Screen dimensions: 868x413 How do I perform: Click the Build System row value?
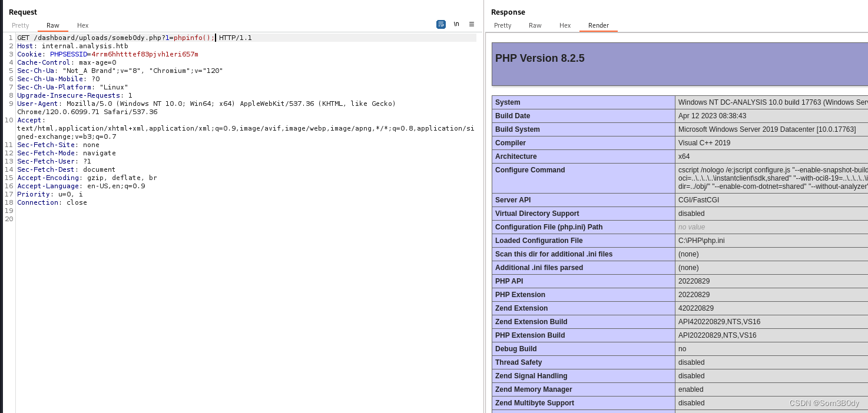click(767, 129)
